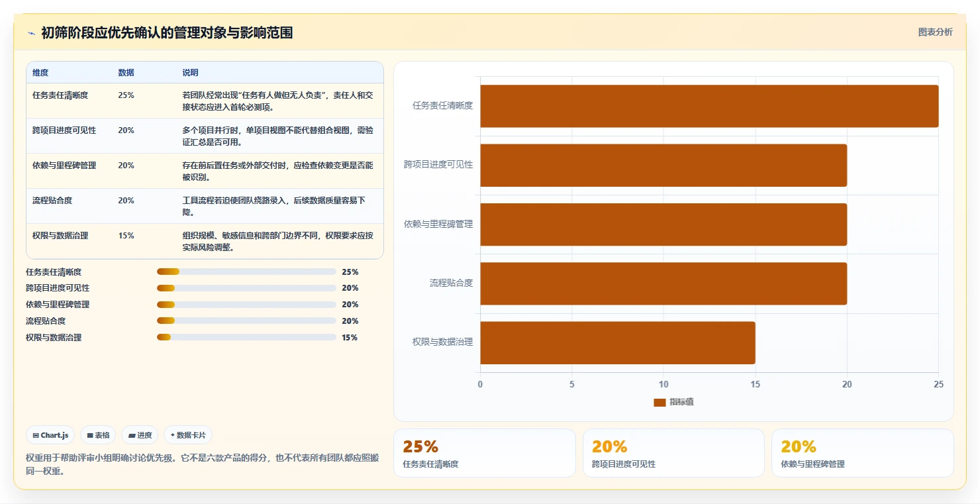The width and height of the screenshot is (980, 504).
Task: Click the chart y-axis label 任务责任清晰度
Action: [442, 106]
